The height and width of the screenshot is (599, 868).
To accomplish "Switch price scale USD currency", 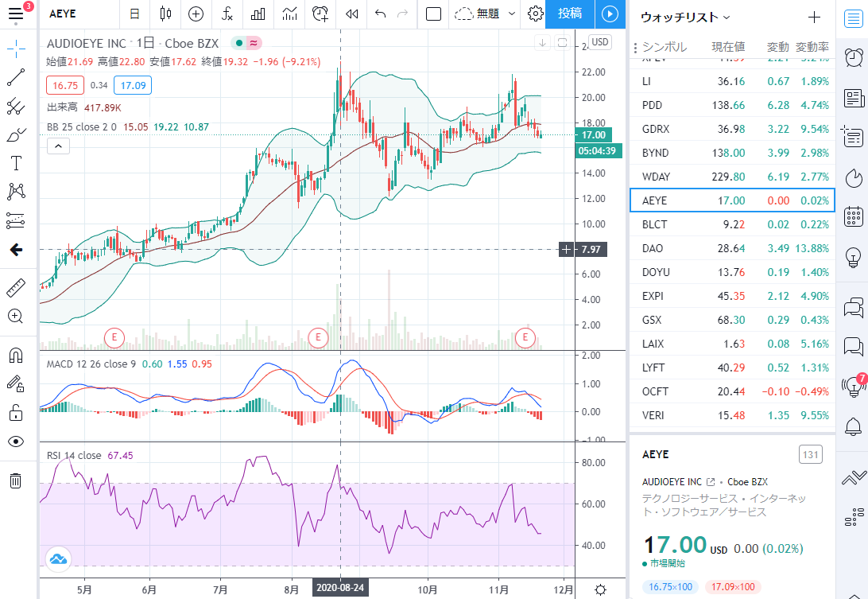I will (x=600, y=42).
